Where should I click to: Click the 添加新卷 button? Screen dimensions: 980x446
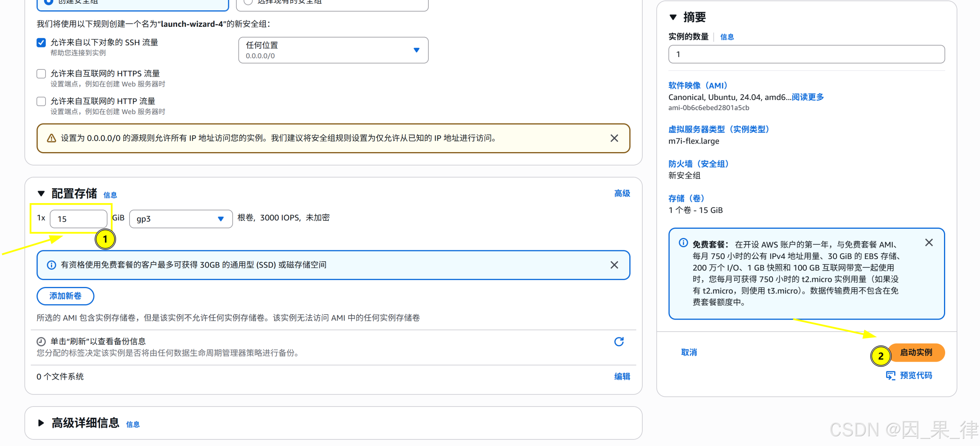pos(65,296)
